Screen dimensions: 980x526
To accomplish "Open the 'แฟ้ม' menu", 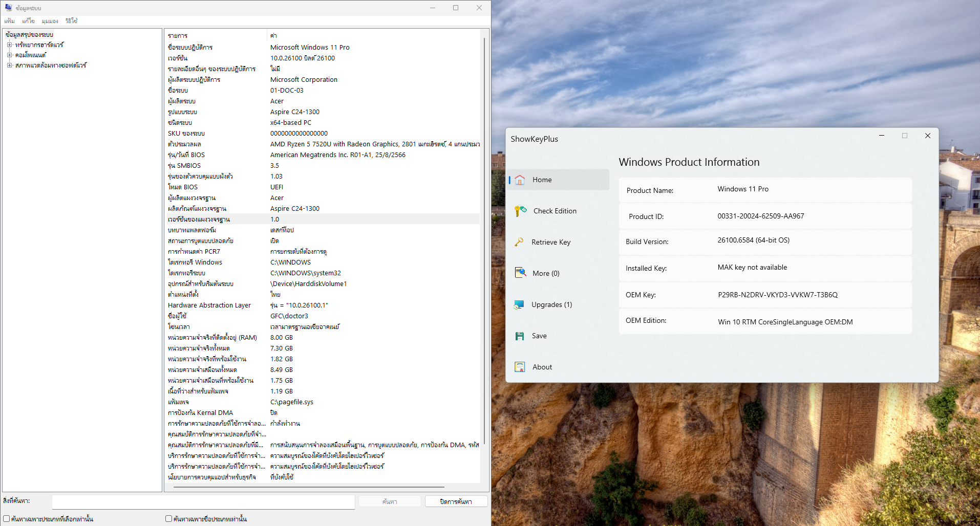I will click(x=9, y=21).
